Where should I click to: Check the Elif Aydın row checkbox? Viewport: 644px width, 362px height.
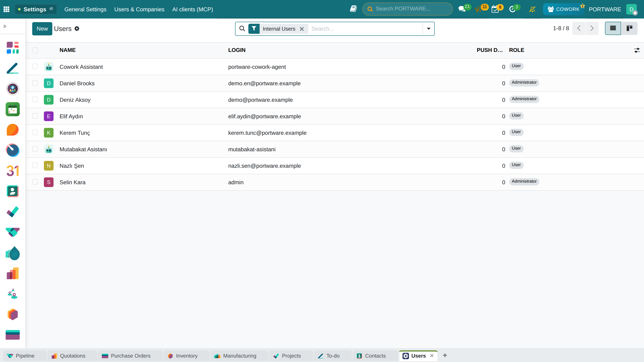pos(35,116)
